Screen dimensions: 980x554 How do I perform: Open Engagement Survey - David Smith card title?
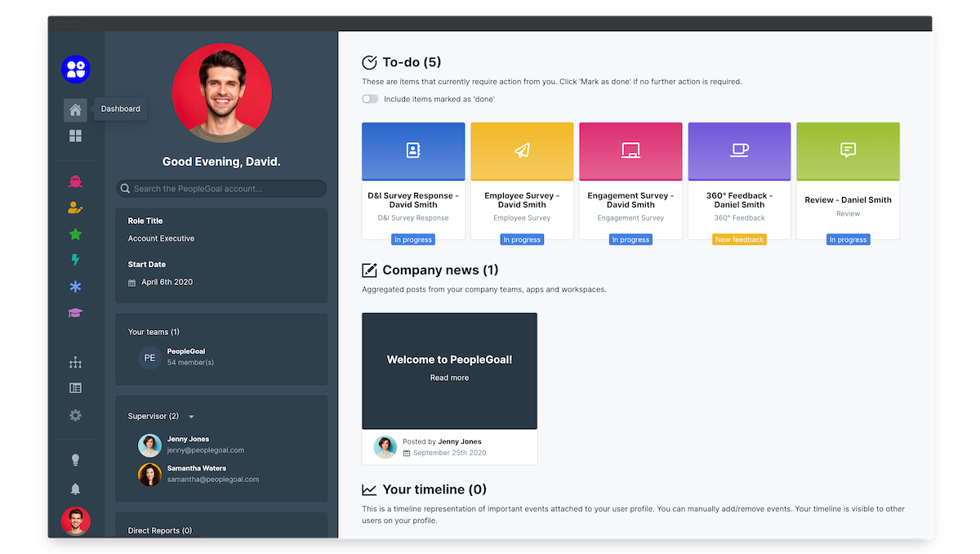[630, 200]
